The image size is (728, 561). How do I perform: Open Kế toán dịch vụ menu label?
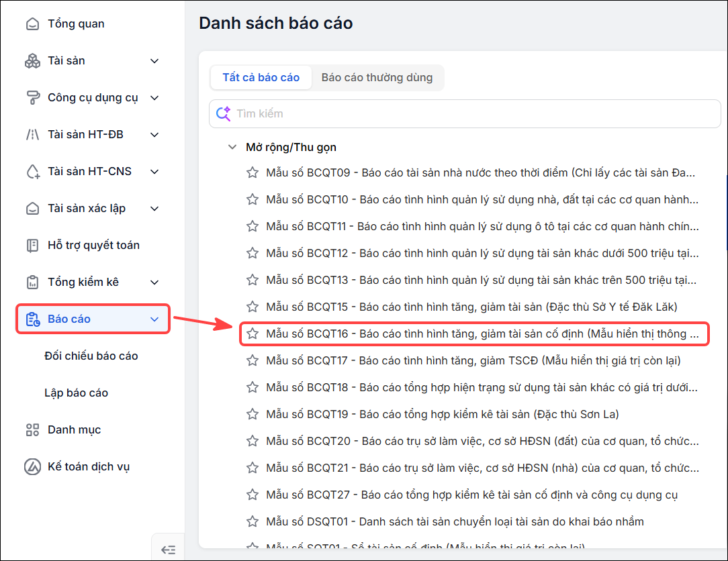89,467
